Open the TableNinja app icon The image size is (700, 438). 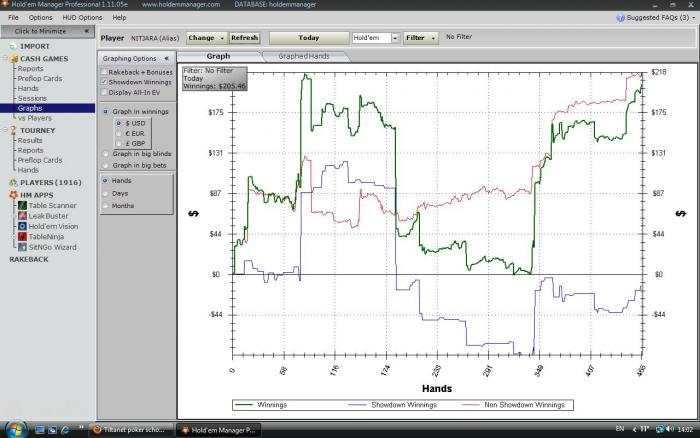(x=22, y=237)
